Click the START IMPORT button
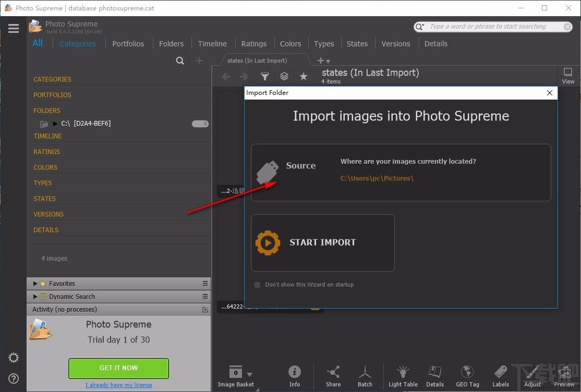Image resolution: width=581 pixels, height=392 pixels. (323, 243)
